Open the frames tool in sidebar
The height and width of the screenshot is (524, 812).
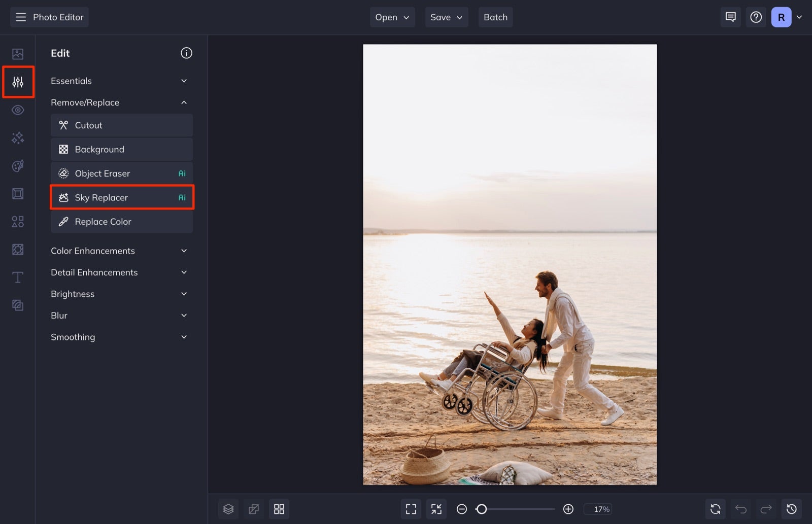click(18, 193)
